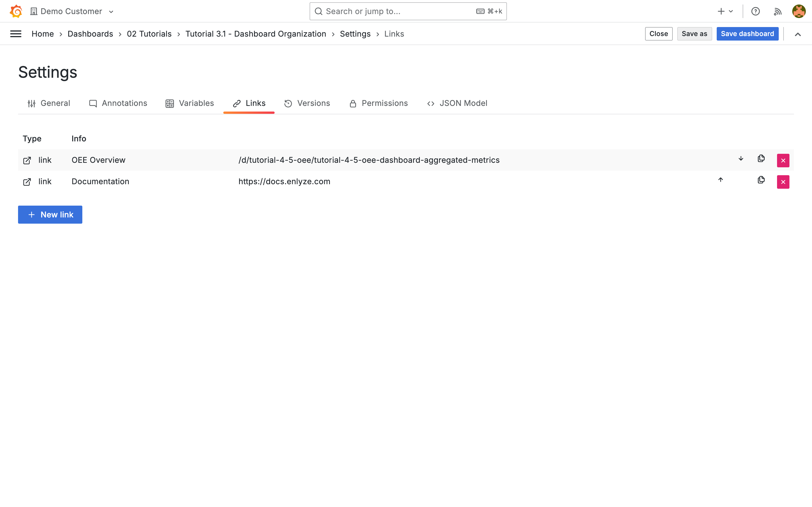Delete the Documentation link
Image resolution: width=812 pixels, height=507 pixels.
783,182
